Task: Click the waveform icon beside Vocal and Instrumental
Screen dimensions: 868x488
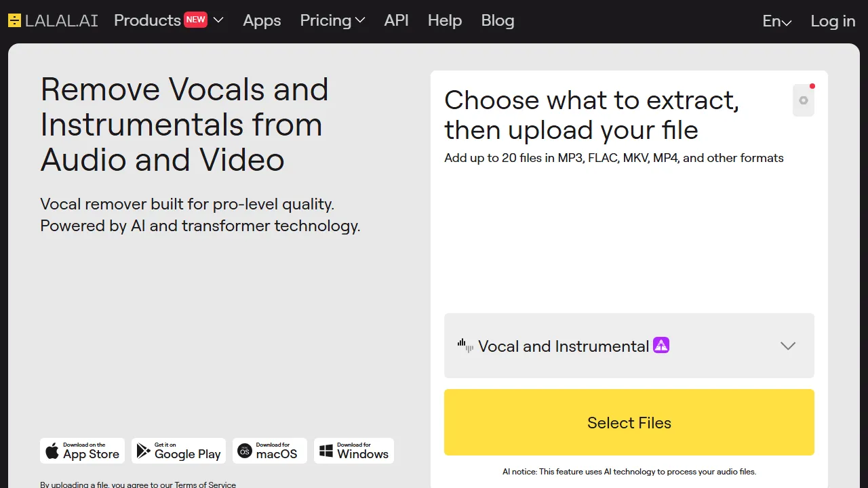Action: [465, 346]
